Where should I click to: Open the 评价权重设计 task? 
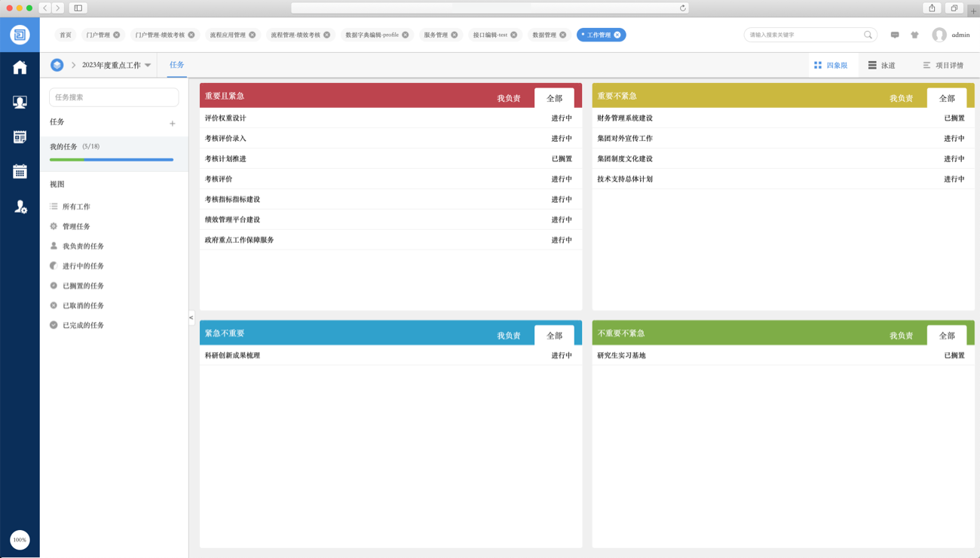click(x=225, y=118)
